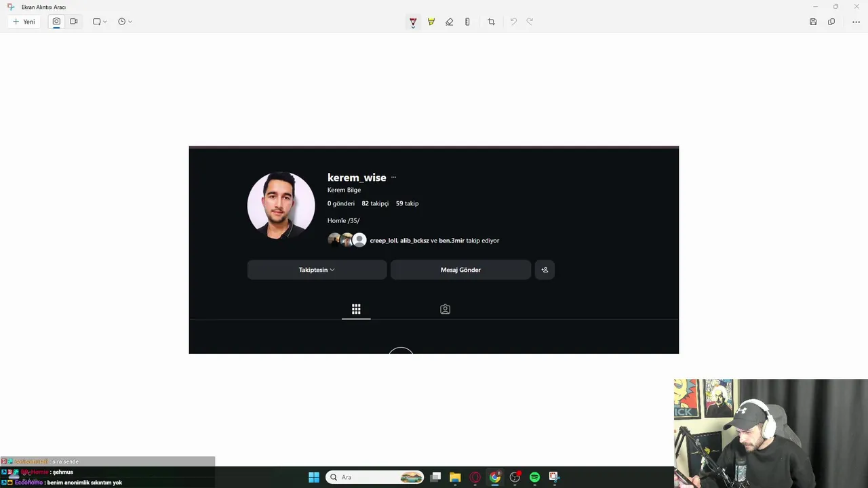Open Spotify from the taskbar
868x488 pixels.
pyautogui.click(x=534, y=477)
